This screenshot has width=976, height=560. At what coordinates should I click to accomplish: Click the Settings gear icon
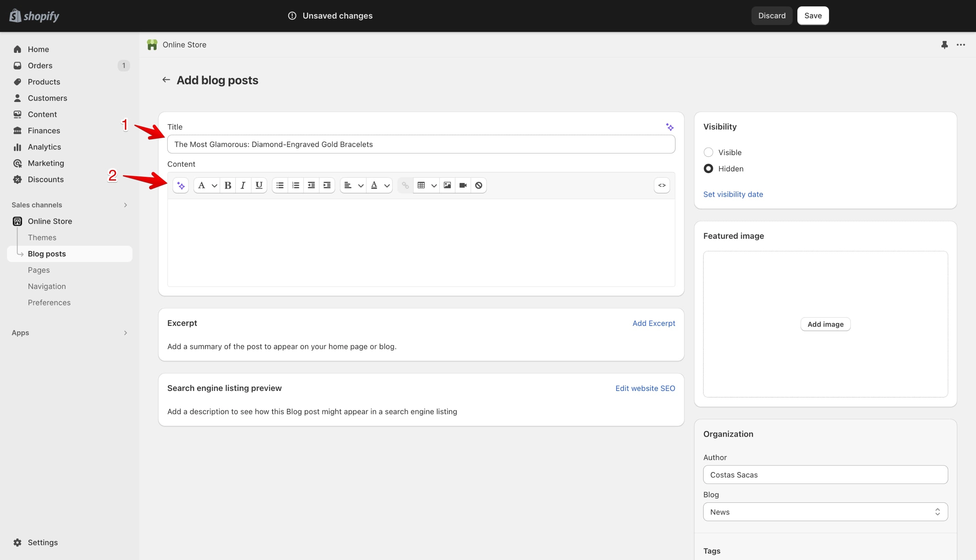pos(17,542)
